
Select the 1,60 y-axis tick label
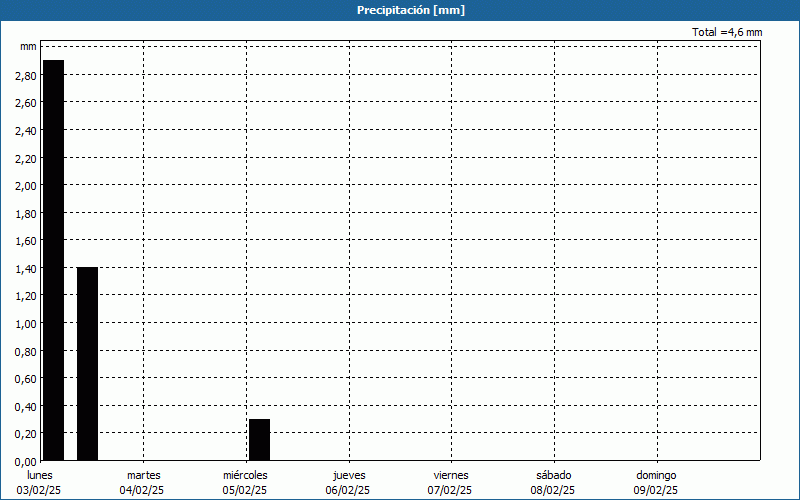[26, 240]
